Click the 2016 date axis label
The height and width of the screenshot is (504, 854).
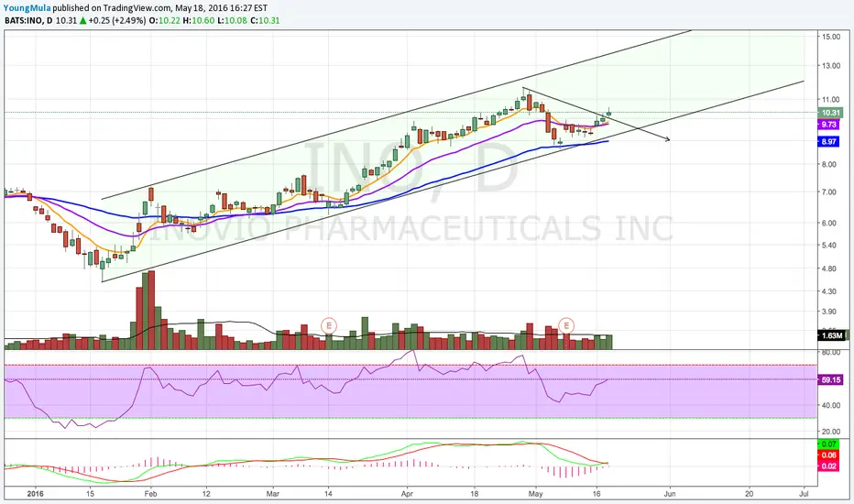(x=36, y=494)
